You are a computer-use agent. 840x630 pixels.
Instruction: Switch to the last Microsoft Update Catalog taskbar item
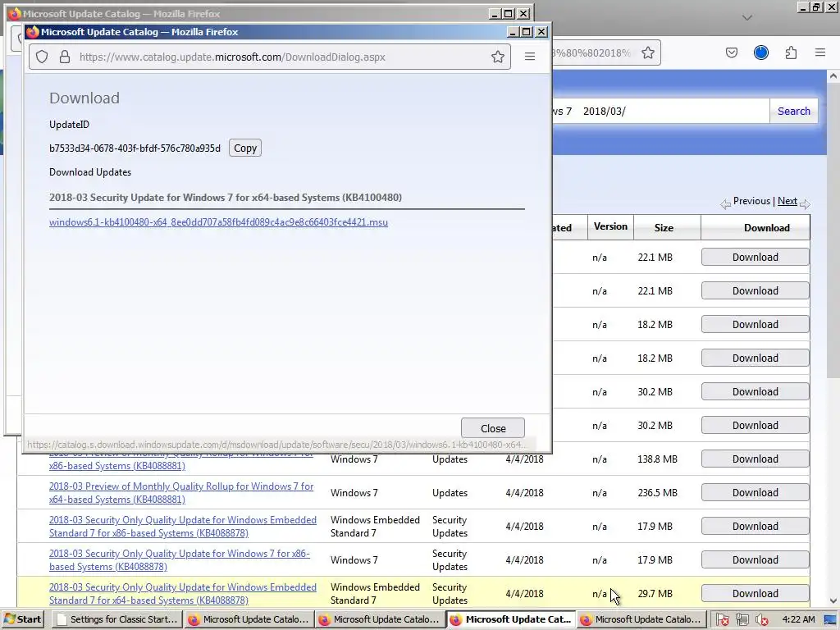[x=641, y=619]
